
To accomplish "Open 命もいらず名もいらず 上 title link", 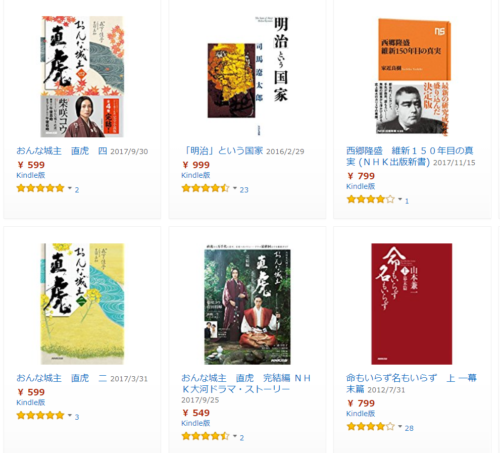I will coord(411,383).
